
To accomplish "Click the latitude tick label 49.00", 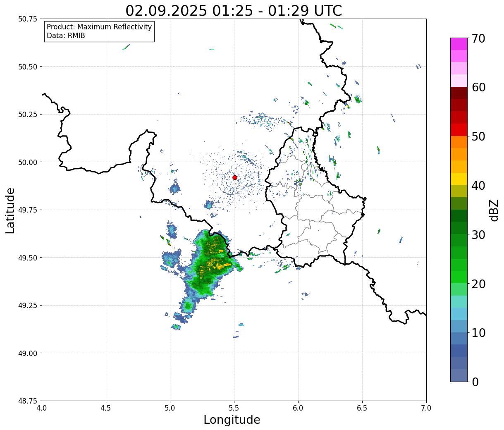I will 28,353.
